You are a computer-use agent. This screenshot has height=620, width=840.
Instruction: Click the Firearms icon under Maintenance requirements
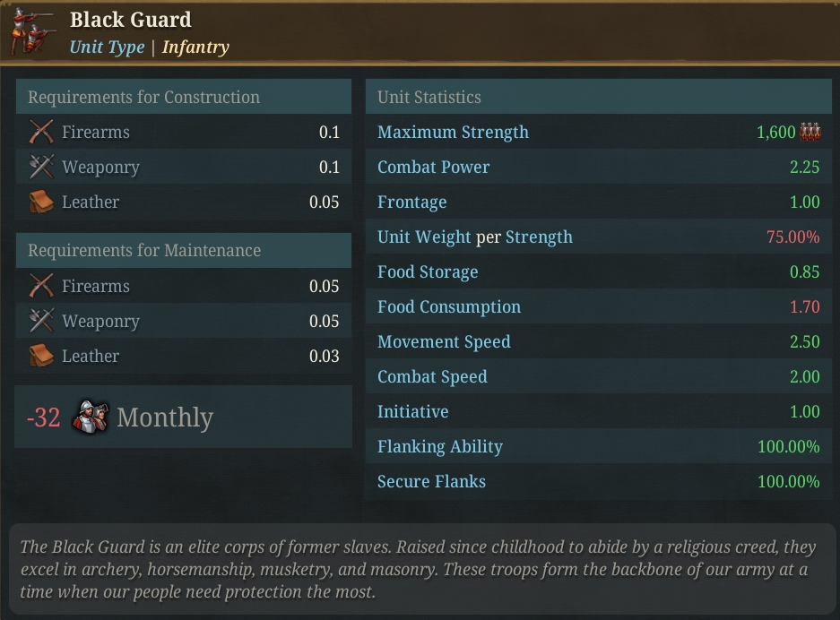(x=41, y=286)
